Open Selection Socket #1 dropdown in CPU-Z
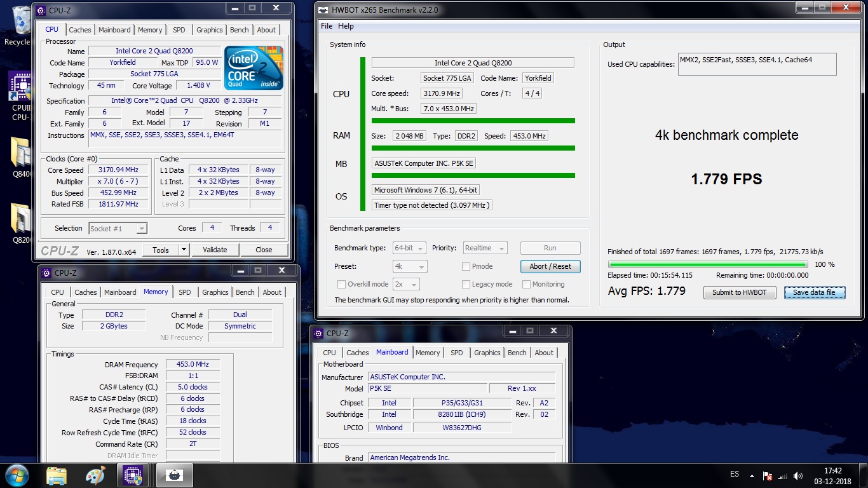Screen dimensions: 868x488 coord(118,228)
